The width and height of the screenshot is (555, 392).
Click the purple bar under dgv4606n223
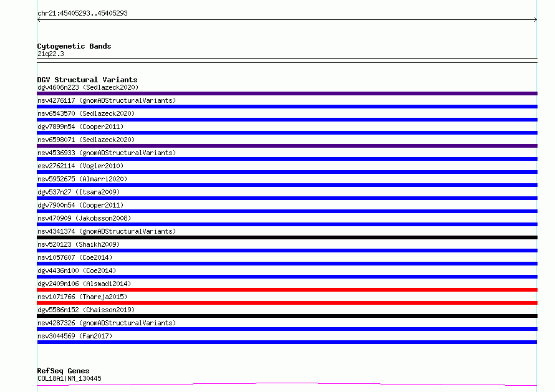[287, 93]
